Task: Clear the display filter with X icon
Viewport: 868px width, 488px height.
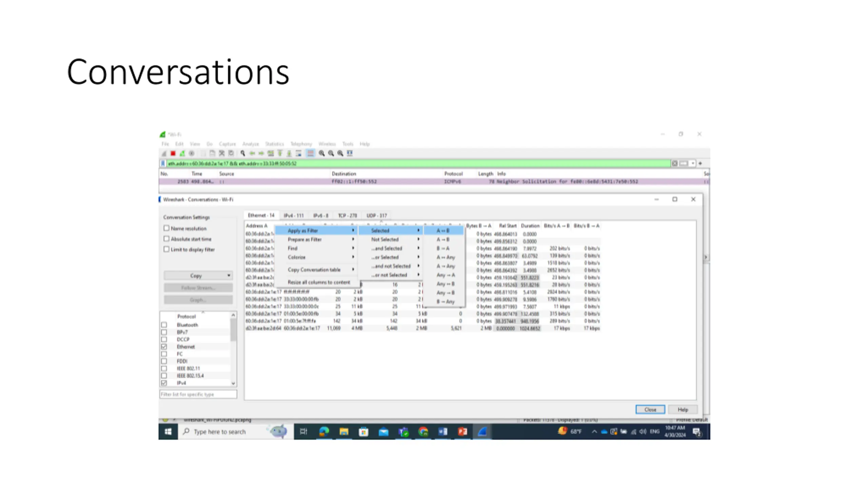Action: point(675,163)
